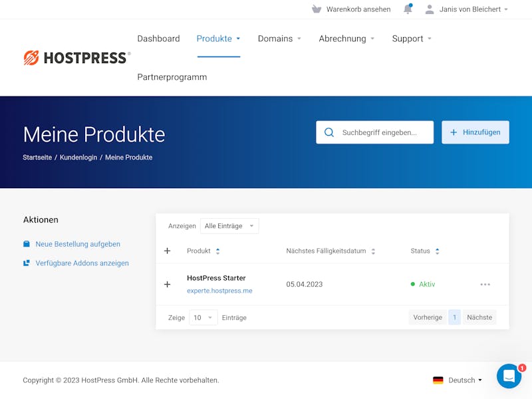The width and height of the screenshot is (532, 399).
Task: Open the notifications bell icon
Action: (408, 9)
